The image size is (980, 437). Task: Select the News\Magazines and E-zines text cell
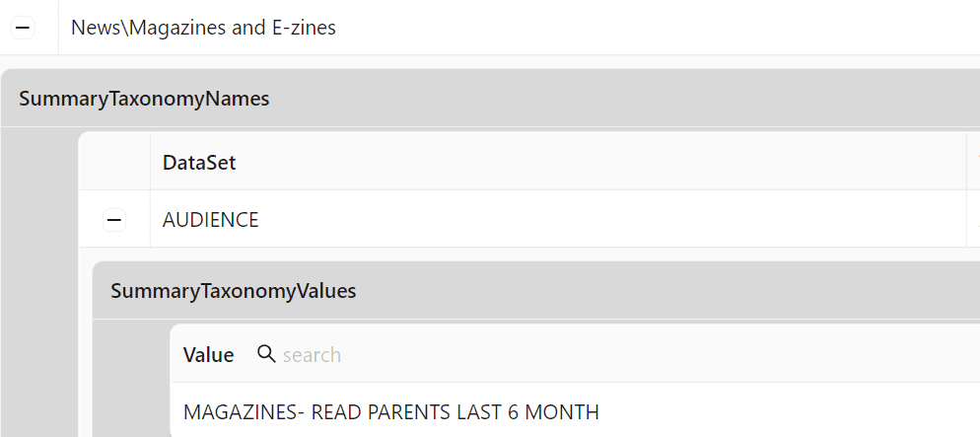(x=519, y=28)
